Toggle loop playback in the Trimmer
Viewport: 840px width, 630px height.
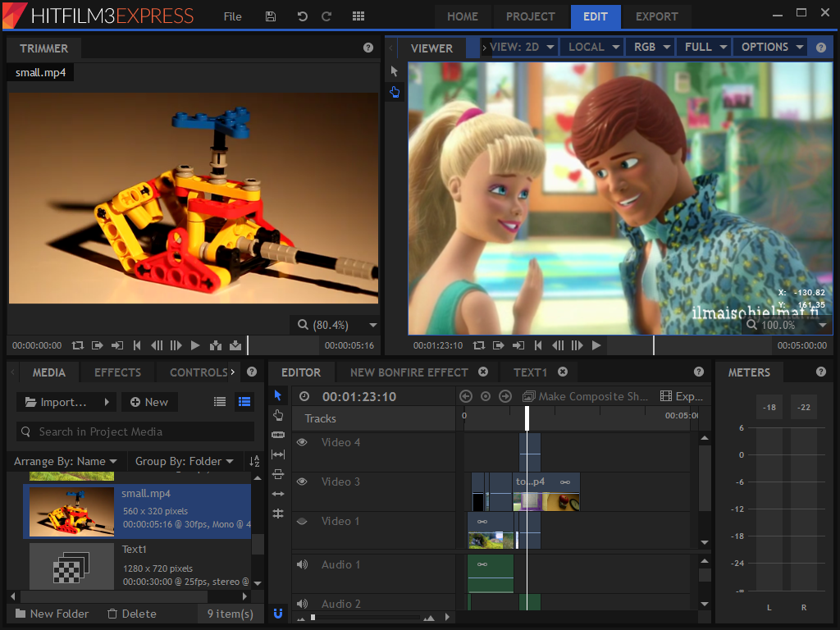[78, 345]
